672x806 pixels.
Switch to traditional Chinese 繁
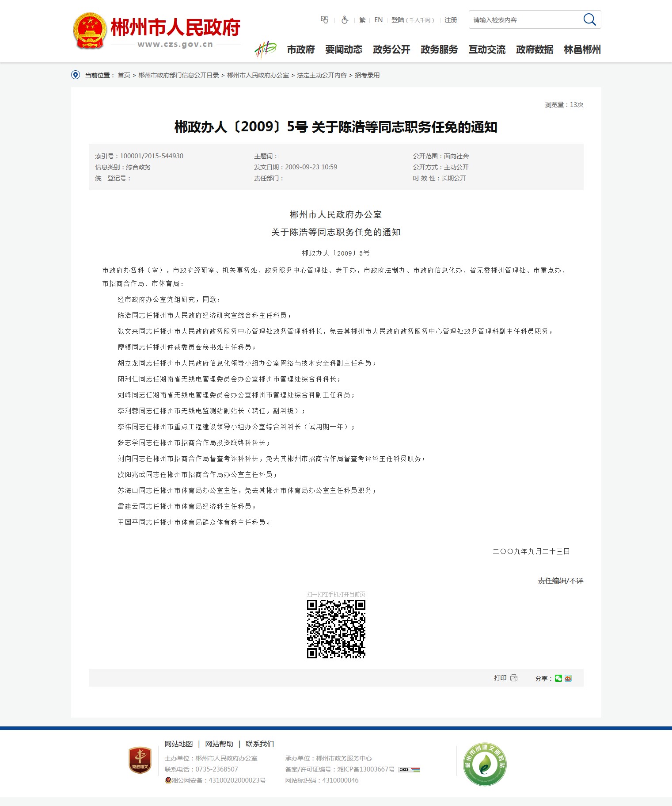coord(362,20)
